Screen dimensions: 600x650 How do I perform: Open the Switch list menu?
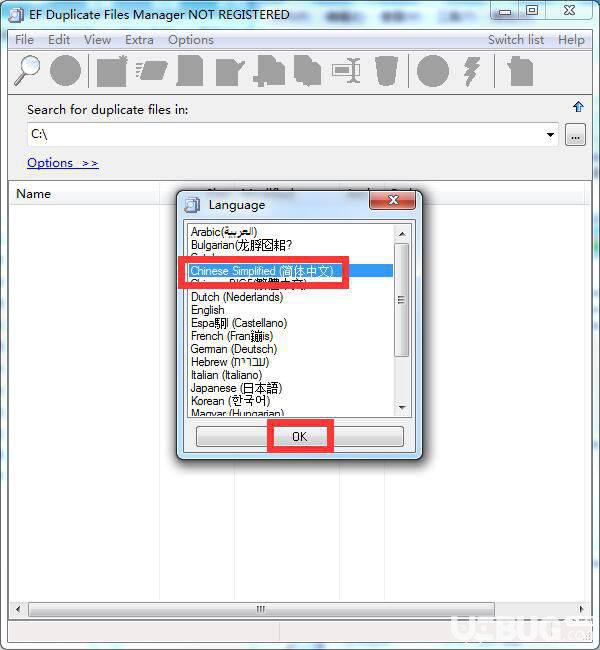(x=516, y=40)
